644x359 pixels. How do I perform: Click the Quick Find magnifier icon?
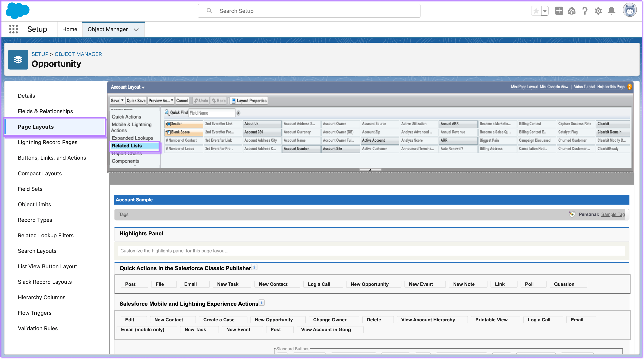point(167,113)
